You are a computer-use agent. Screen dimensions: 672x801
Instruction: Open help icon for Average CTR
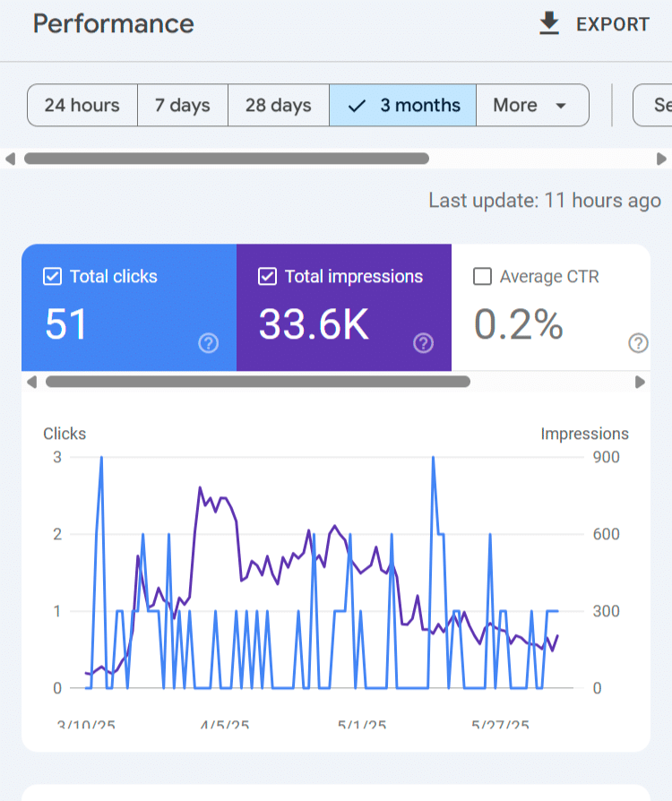point(638,343)
